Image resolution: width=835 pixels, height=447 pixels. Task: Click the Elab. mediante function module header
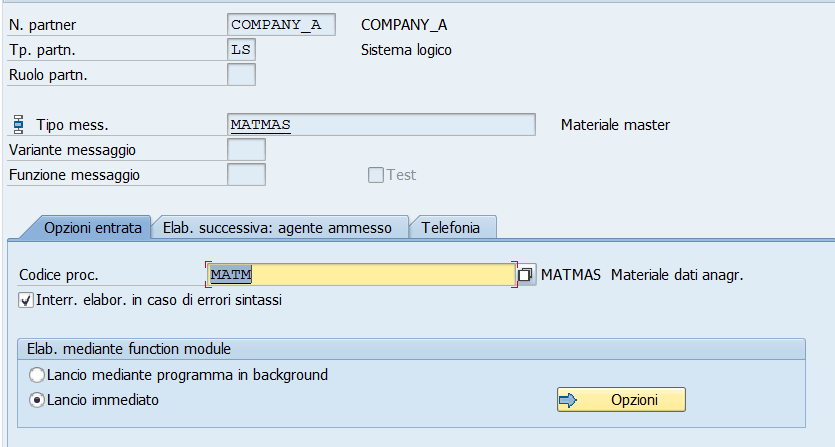click(411, 349)
